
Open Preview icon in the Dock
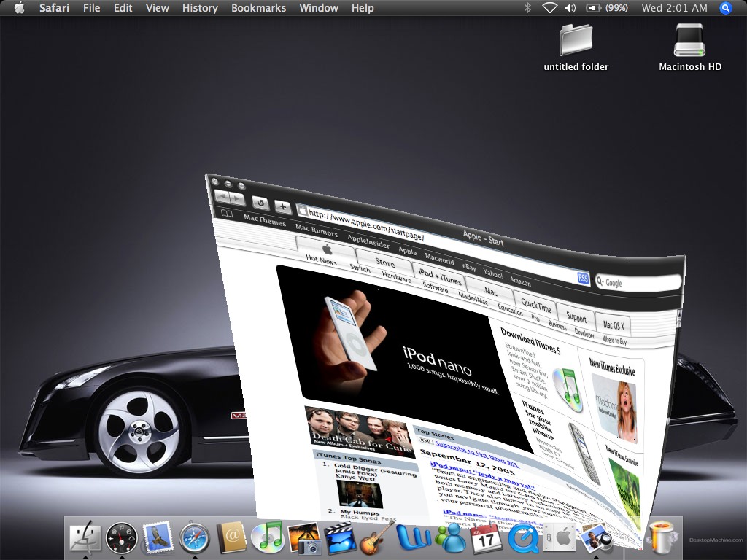tap(595, 539)
